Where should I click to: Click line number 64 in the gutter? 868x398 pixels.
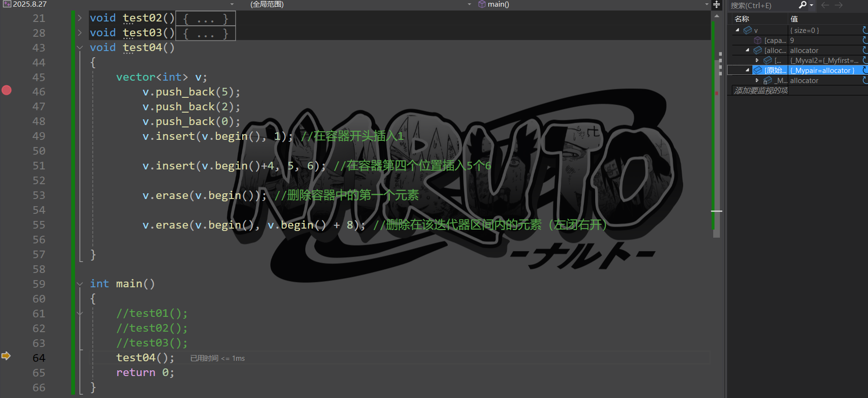(39, 358)
